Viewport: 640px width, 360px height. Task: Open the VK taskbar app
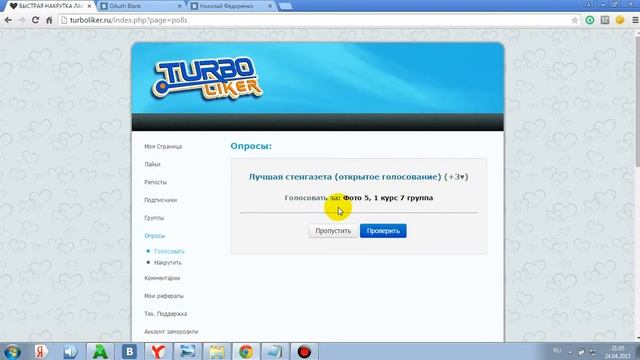coord(129,351)
